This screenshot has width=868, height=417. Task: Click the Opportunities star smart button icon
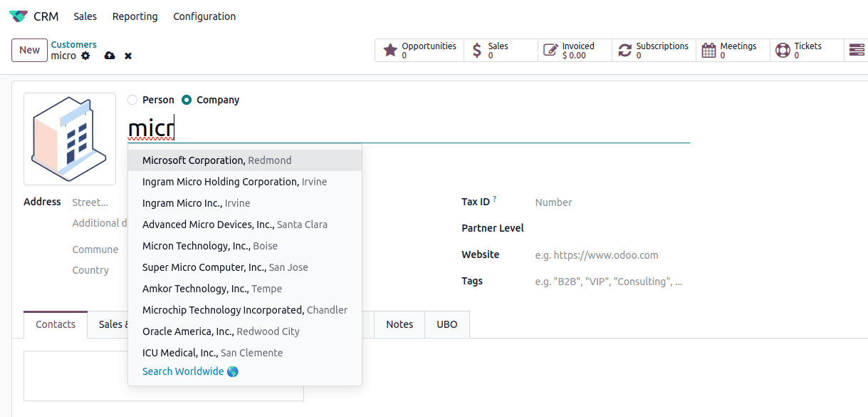click(x=390, y=50)
